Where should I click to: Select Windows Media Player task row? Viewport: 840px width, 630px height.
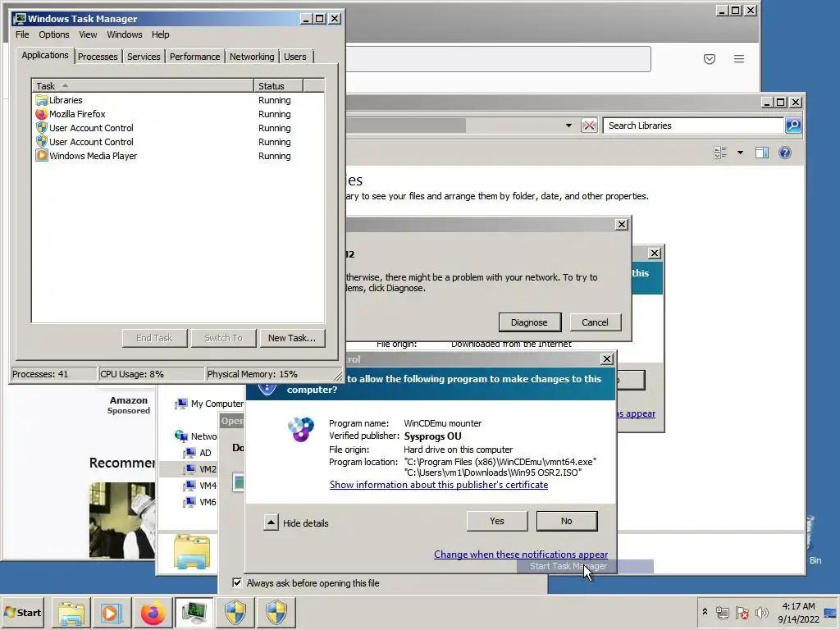178,156
